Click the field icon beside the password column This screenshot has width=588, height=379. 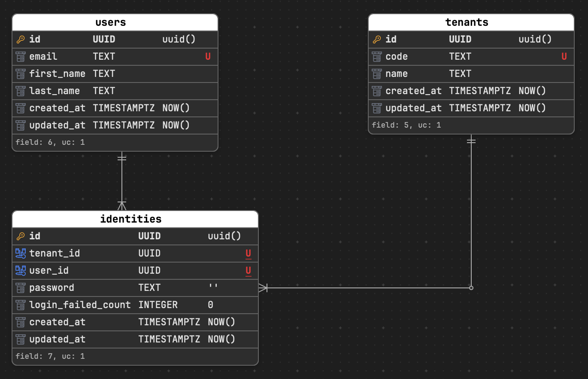pyautogui.click(x=20, y=287)
